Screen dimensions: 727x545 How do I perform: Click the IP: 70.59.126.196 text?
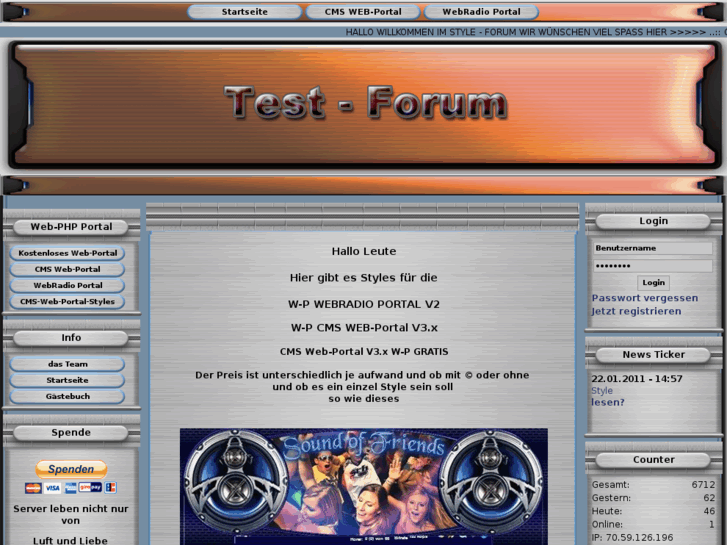[x=632, y=538]
